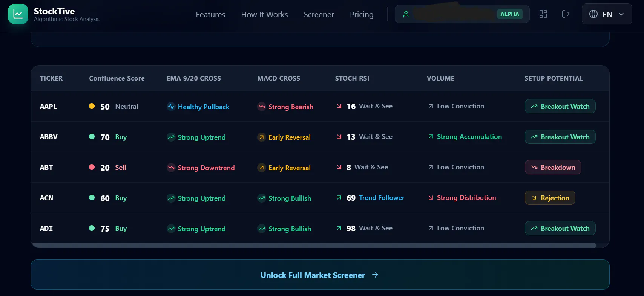Open the dashboard grid icon
This screenshot has width=644, height=296.
[543, 14]
